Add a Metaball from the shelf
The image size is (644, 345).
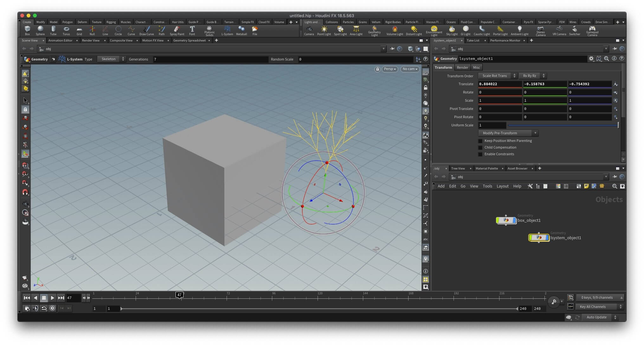[x=241, y=30]
